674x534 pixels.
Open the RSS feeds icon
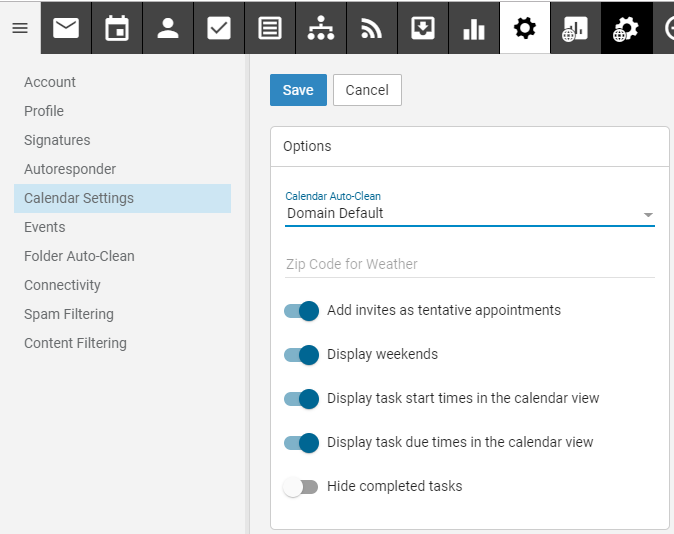[x=372, y=28]
